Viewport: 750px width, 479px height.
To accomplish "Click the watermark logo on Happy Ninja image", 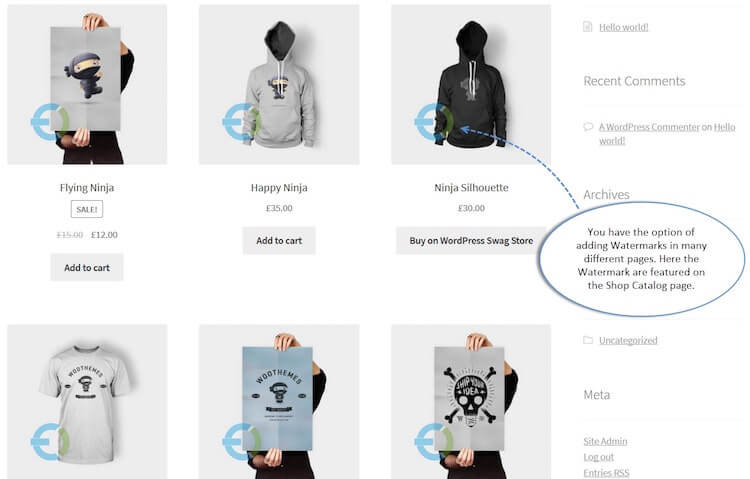I will pos(242,122).
